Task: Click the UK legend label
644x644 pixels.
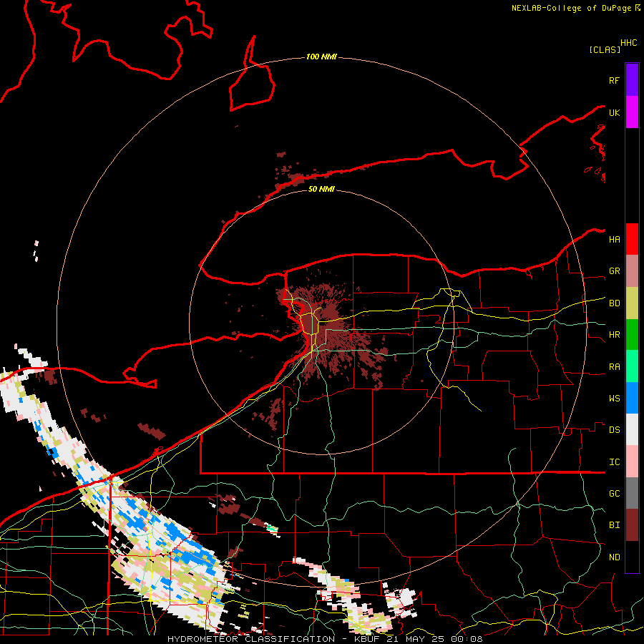Action: [x=614, y=112]
